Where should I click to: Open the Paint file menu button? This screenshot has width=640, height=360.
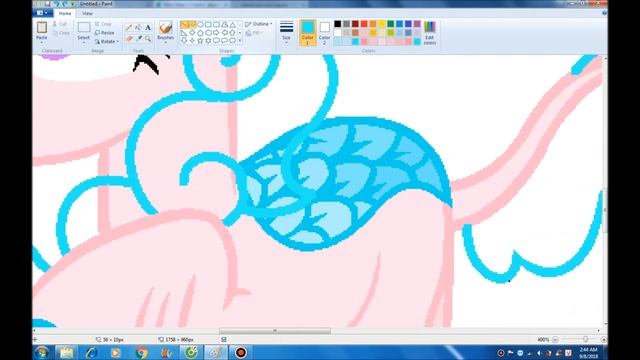[x=42, y=13]
